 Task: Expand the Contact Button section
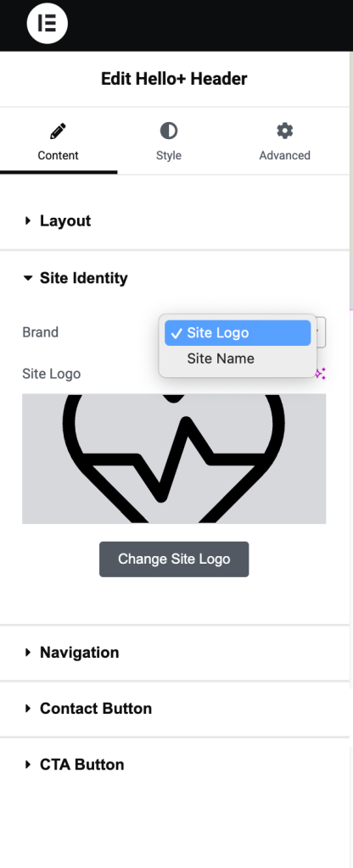tap(175, 709)
